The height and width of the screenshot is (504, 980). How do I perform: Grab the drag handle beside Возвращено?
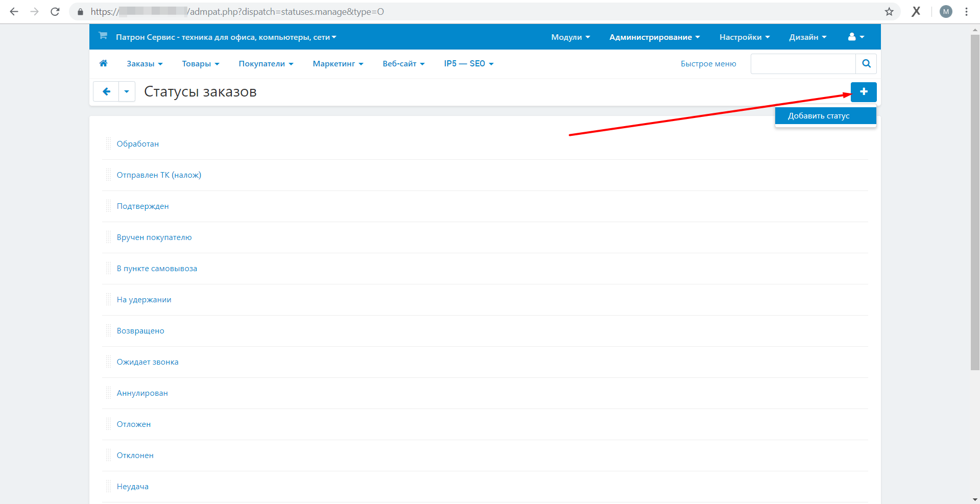pyautogui.click(x=108, y=330)
